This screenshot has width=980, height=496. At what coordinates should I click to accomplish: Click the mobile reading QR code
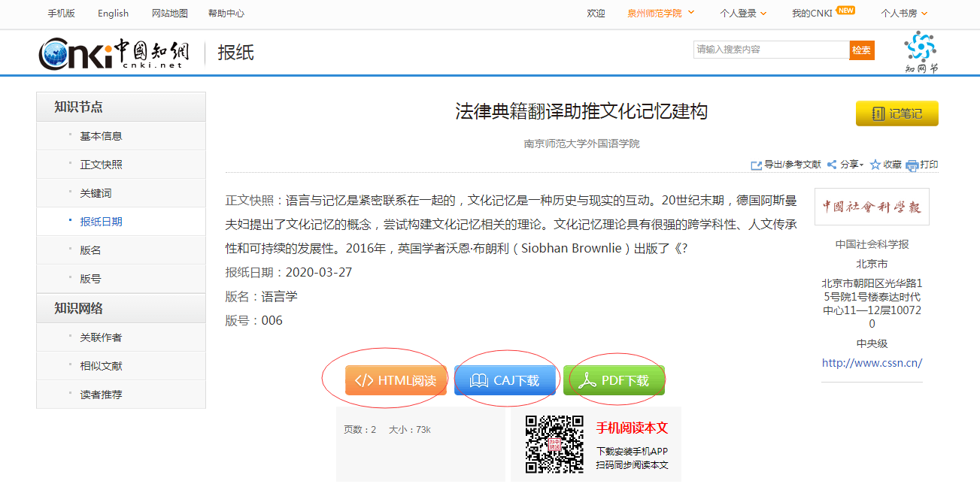[554, 444]
